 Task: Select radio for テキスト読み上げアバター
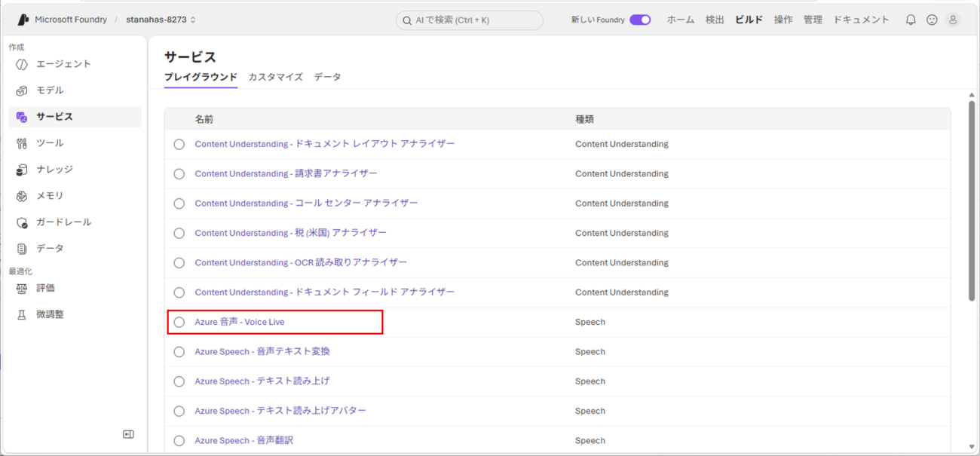179,412
